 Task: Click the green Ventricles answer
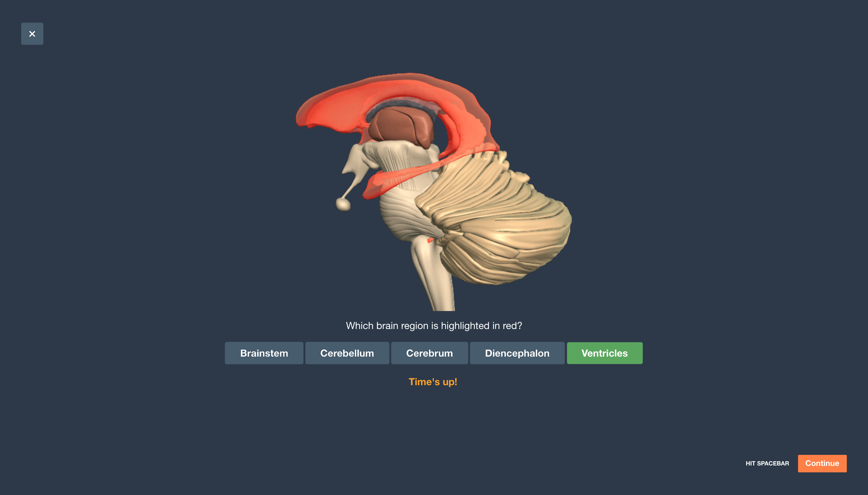pyautogui.click(x=604, y=353)
